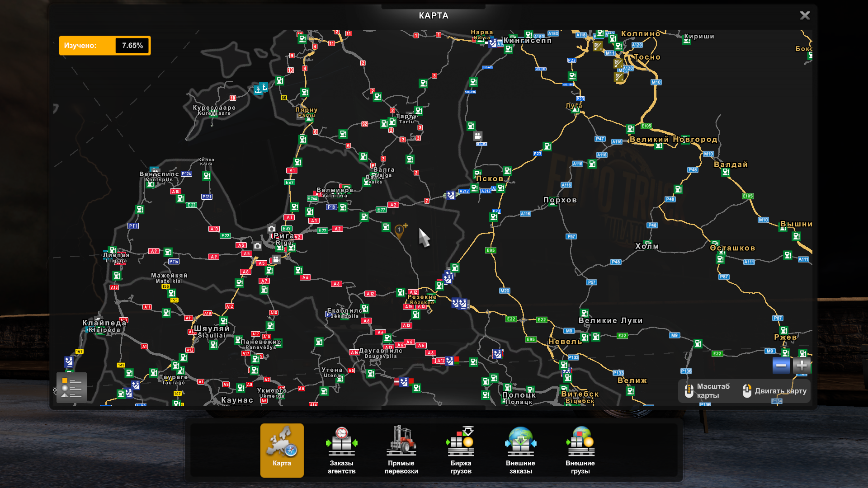Open Прямые перевозки tab

pyautogui.click(x=401, y=450)
